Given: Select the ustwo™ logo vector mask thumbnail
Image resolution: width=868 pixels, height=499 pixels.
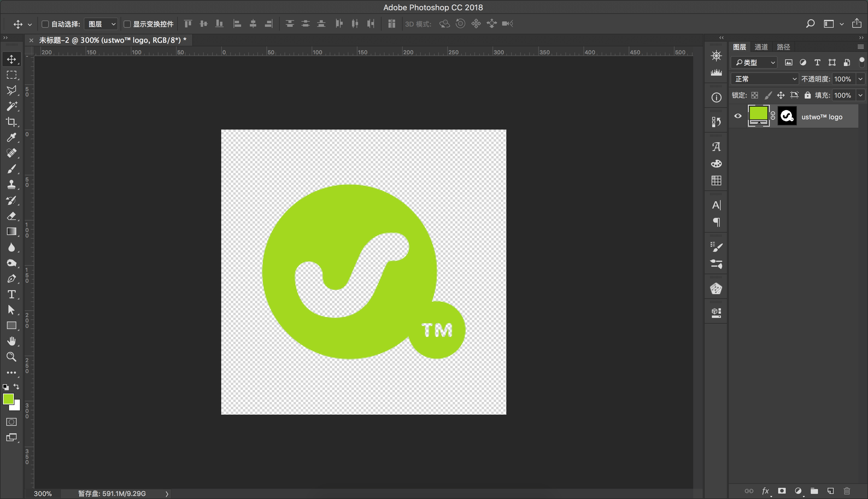Looking at the screenshot, I should point(787,116).
